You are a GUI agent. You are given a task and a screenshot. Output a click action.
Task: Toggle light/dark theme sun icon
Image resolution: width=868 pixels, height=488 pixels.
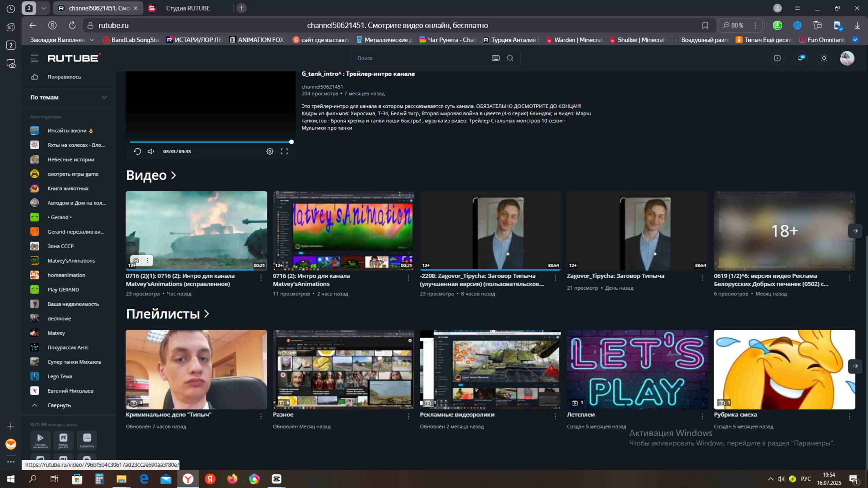[x=824, y=58]
